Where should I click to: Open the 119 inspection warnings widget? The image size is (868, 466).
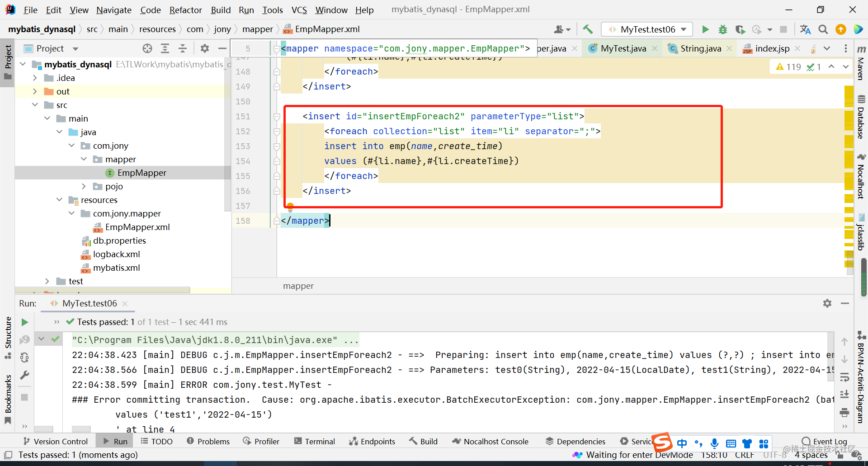(788, 66)
